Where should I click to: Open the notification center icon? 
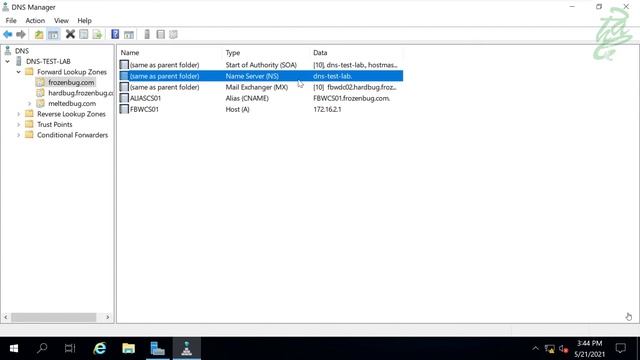click(621, 348)
